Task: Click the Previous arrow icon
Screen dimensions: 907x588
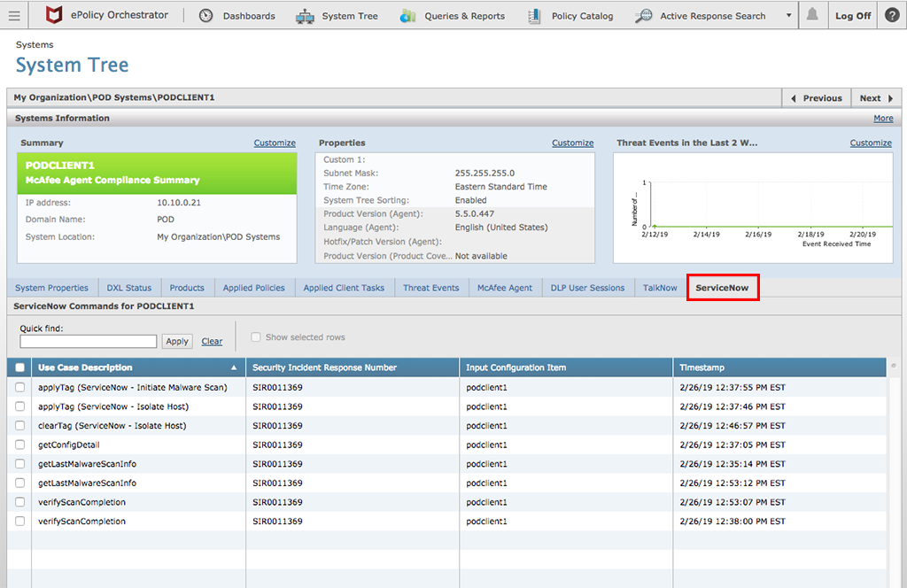Action: tap(793, 98)
